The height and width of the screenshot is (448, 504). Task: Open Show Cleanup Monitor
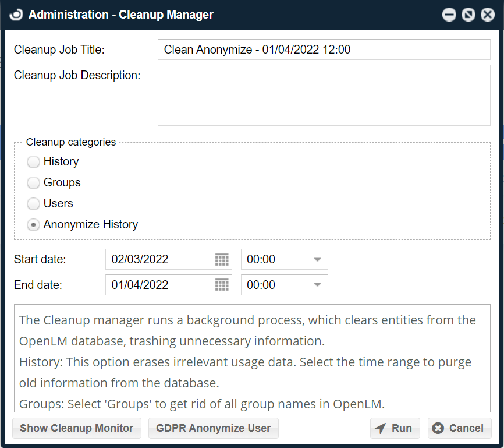coord(77,428)
